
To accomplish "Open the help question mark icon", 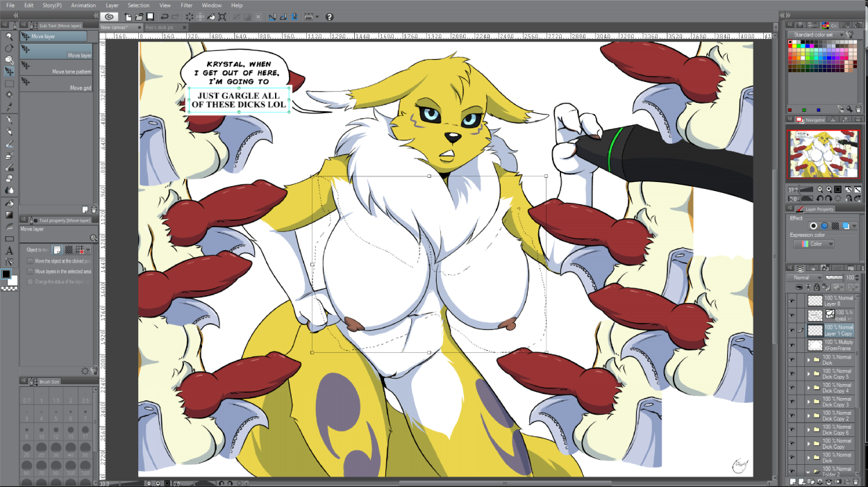I will point(329,16).
